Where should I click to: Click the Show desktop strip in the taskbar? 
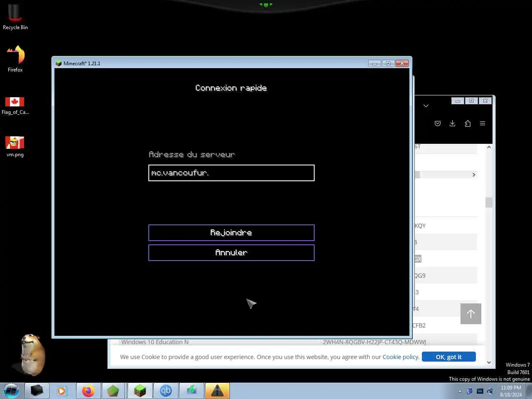[529, 391]
